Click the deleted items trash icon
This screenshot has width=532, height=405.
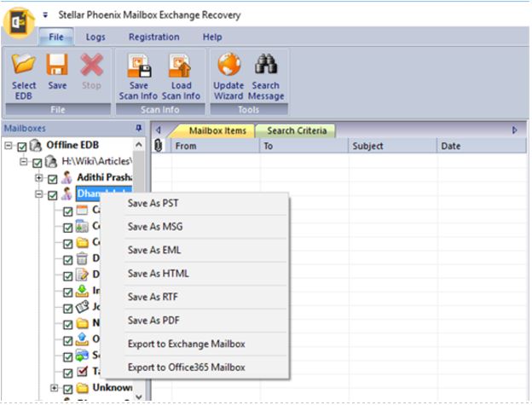(82, 258)
